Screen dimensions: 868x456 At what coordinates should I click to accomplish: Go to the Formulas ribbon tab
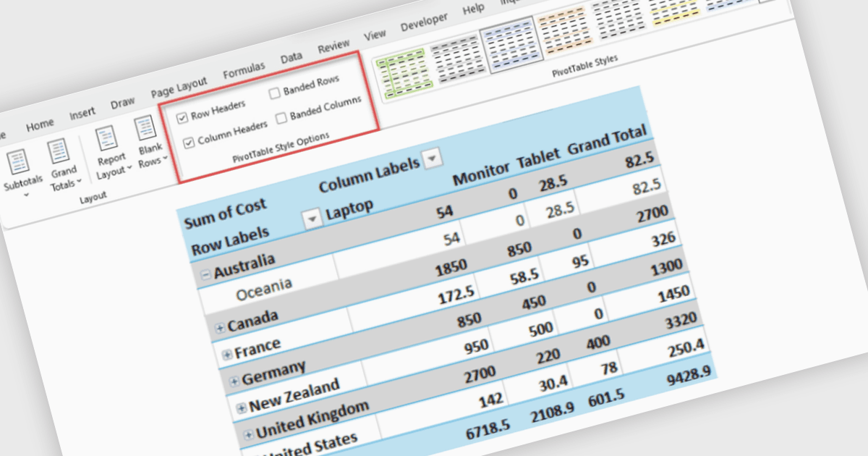pyautogui.click(x=244, y=70)
